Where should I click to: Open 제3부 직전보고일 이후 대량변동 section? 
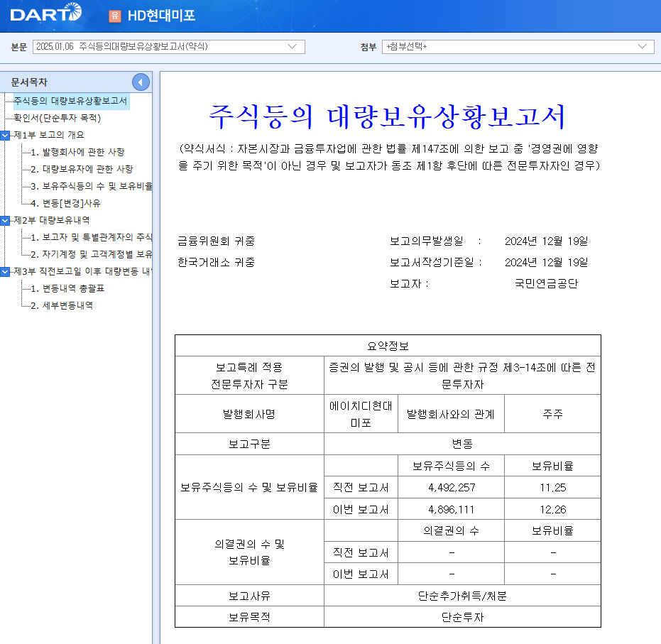point(82,271)
